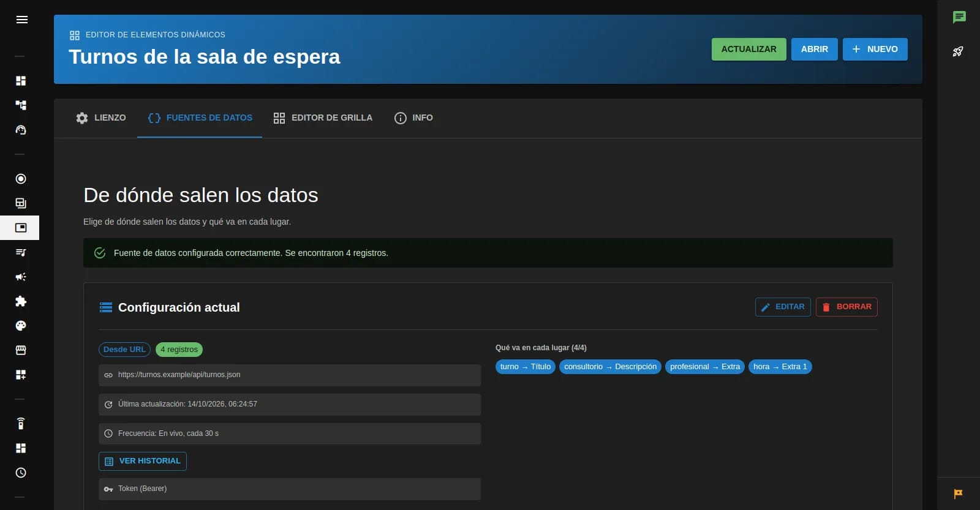Open the add-widgets icon in sidebar

pos(21,375)
